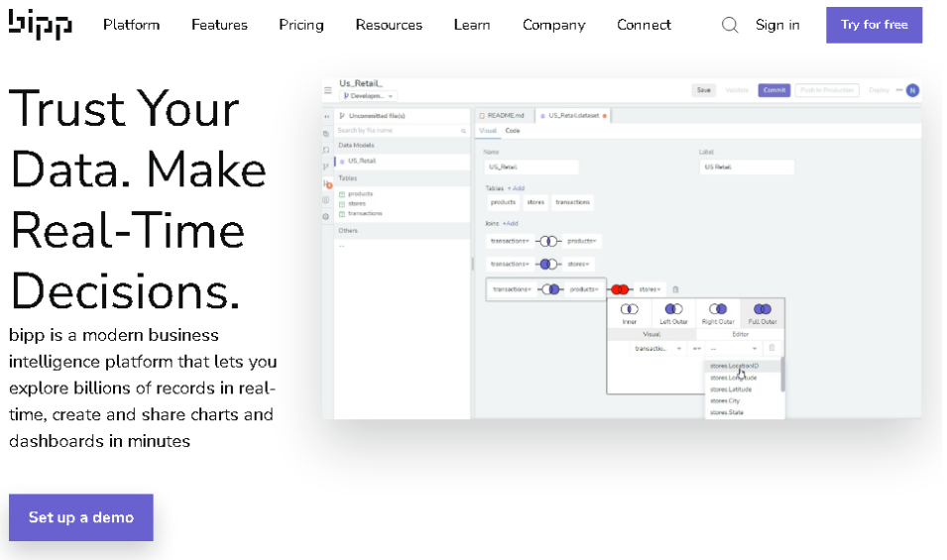The width and height of the screenshot is (947, 560).
Task: Choose Left Outer join type
Action: [x=673, y=313]
